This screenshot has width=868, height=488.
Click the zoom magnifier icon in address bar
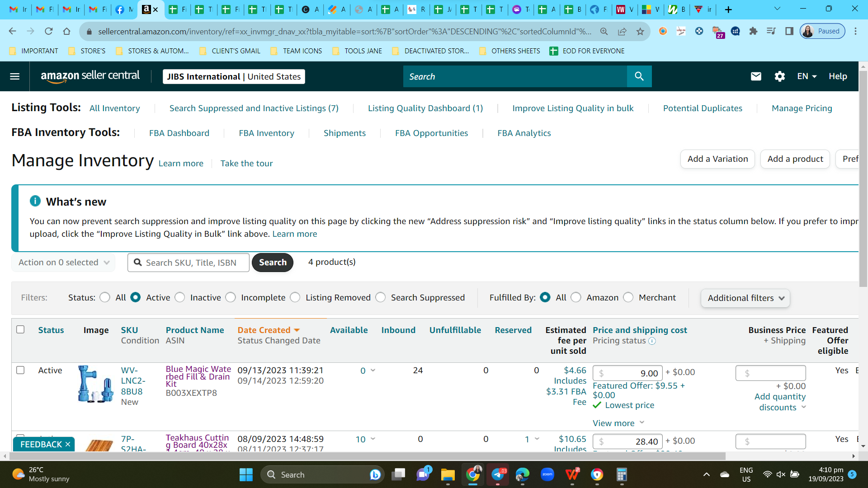(604, 31)
